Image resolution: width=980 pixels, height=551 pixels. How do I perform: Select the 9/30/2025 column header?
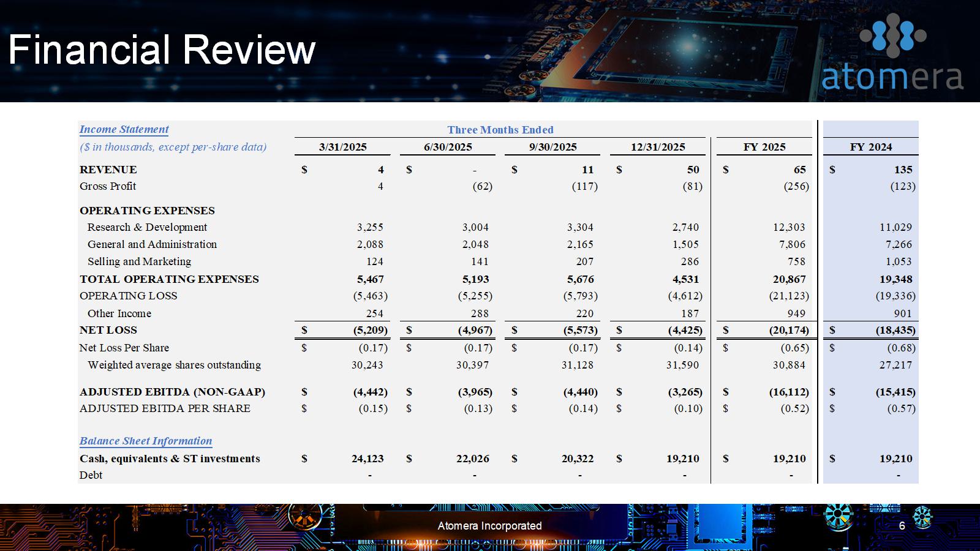point(552,147)
